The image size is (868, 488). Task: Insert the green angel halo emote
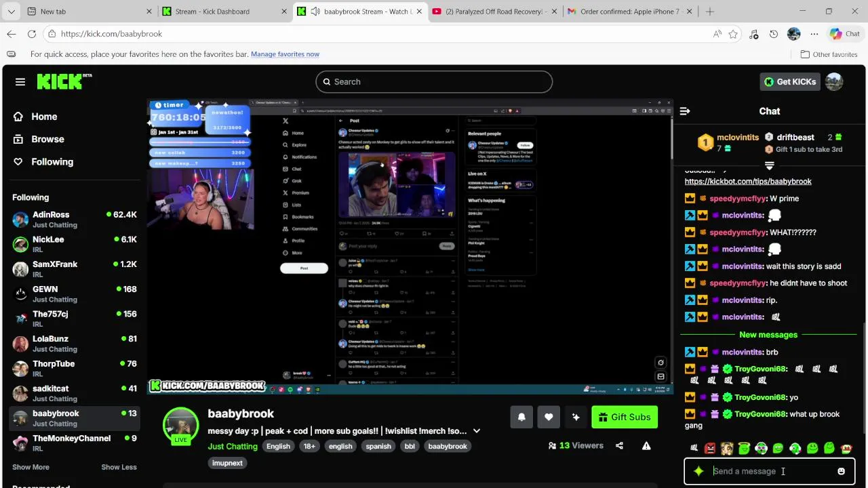(x=744, y=448)
